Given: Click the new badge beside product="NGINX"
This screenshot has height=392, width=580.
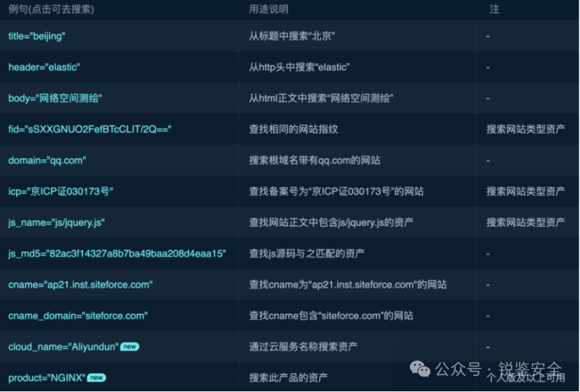Looking at the screenshot, I should coord(96,378).
